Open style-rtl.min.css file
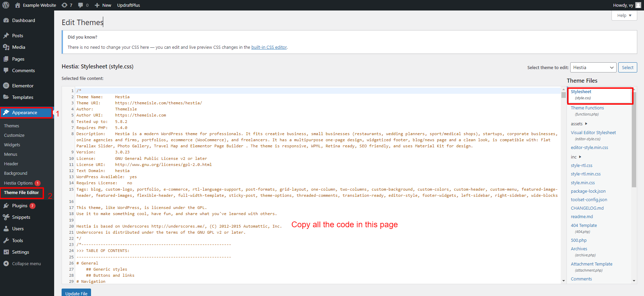 [x=585, y=174]
